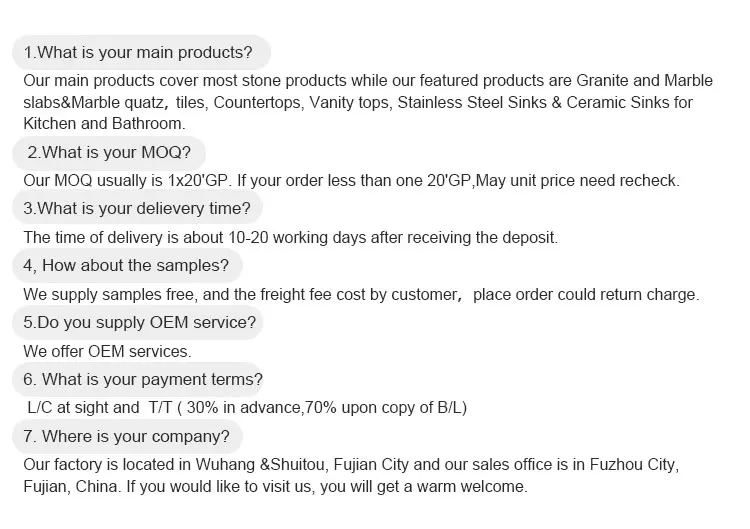
Task: Click the line starting "Fujian, China. If you"
Action: (275, 487)
